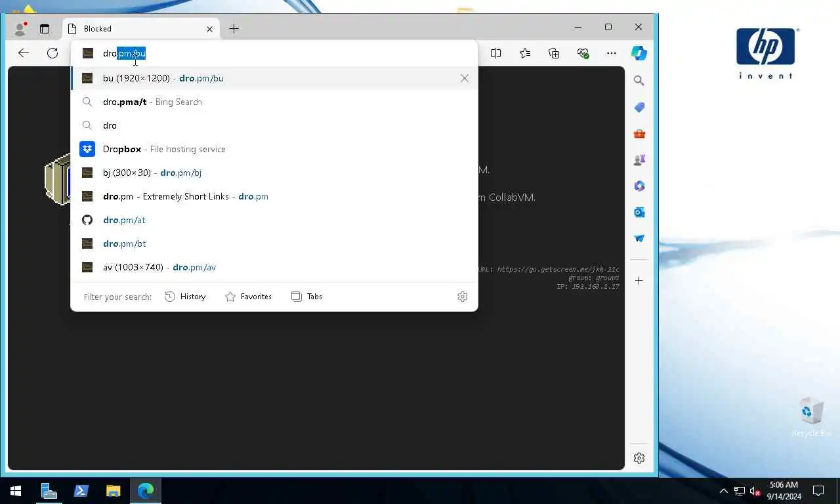Open muted volume tray icon
Screen dimensions: 840x504
point(755,491)
